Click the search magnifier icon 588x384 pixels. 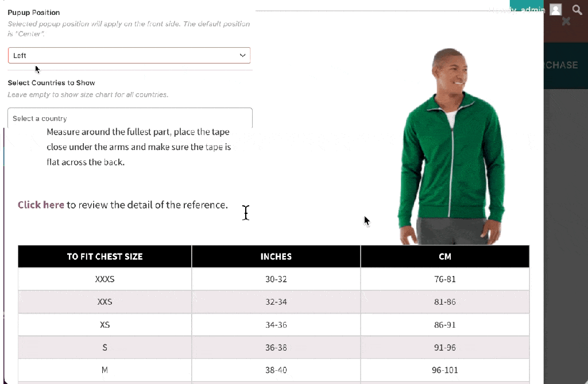(577, 9)
